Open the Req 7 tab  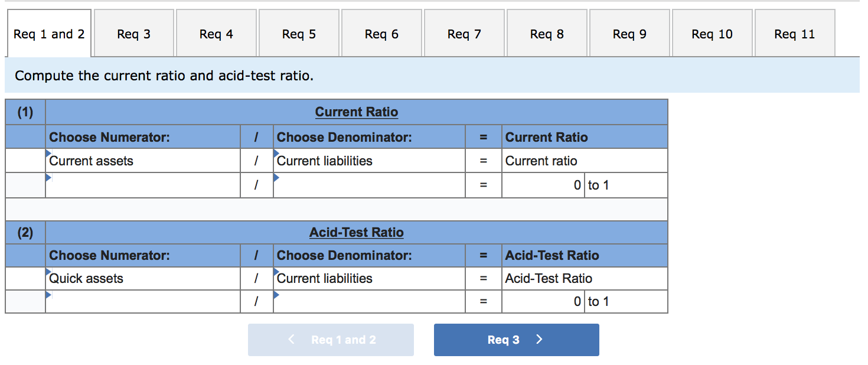pyautogui.click(x=464, y=34)
